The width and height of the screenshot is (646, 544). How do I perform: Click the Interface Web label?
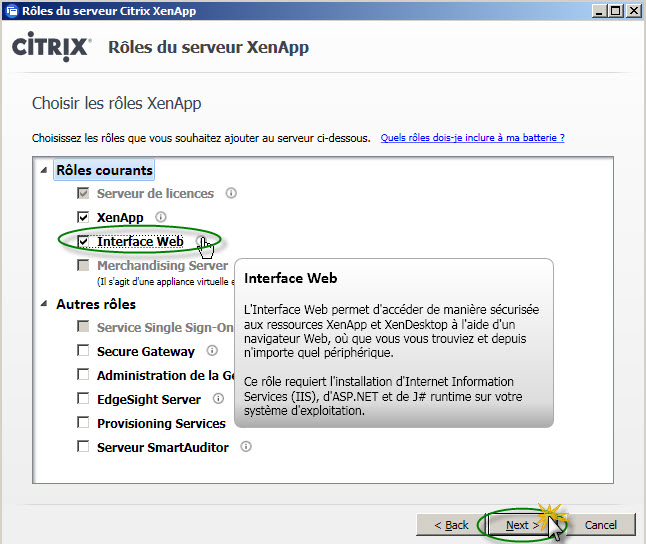coord(140,242)
